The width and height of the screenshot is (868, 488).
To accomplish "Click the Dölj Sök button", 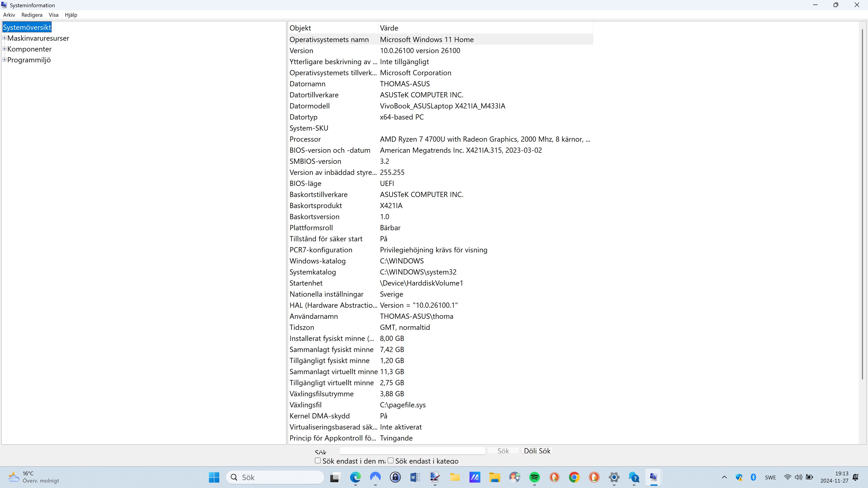I will (x=537, y=451).
